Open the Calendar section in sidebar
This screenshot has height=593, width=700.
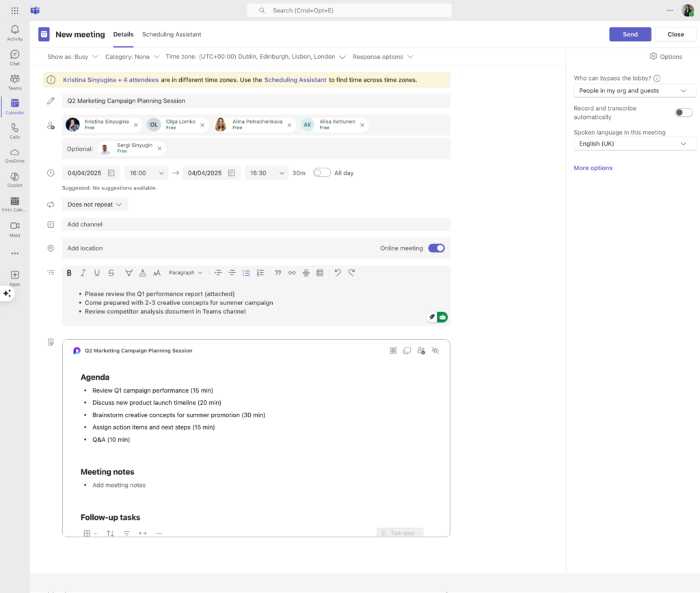point(15,107)
